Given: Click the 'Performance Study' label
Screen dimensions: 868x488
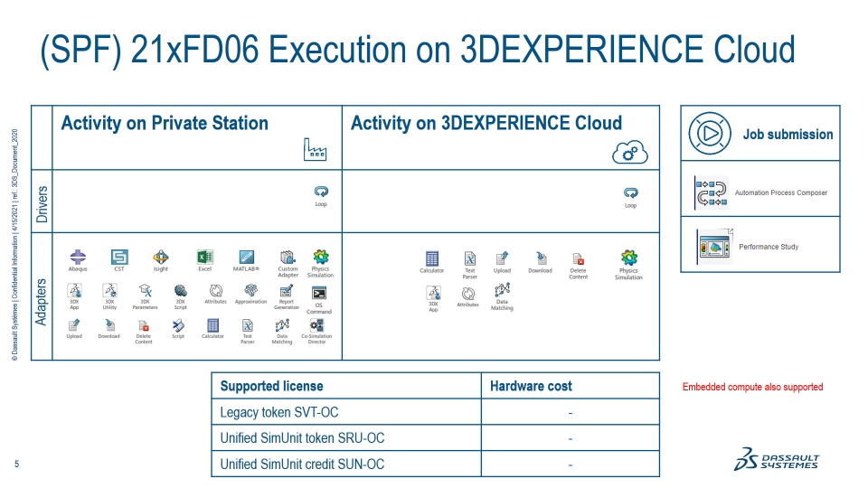Looking at the screenshot, I should point(769,247).
